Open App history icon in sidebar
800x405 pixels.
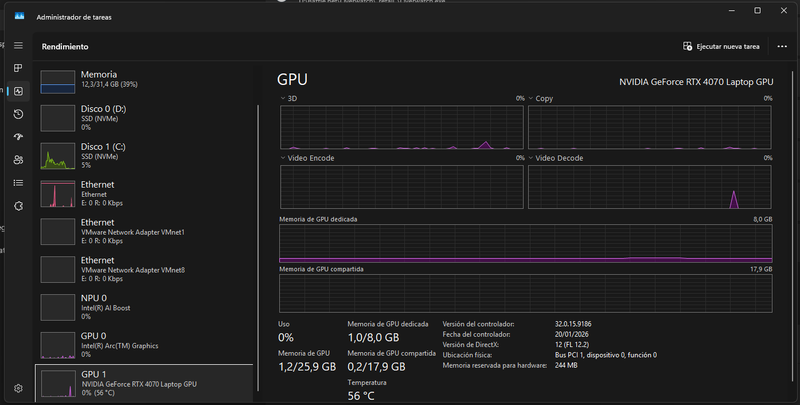tap(18, 114)
